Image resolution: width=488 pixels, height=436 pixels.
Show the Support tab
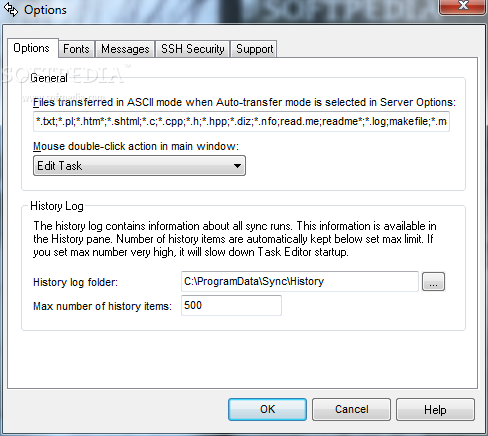tap(254, 49)
